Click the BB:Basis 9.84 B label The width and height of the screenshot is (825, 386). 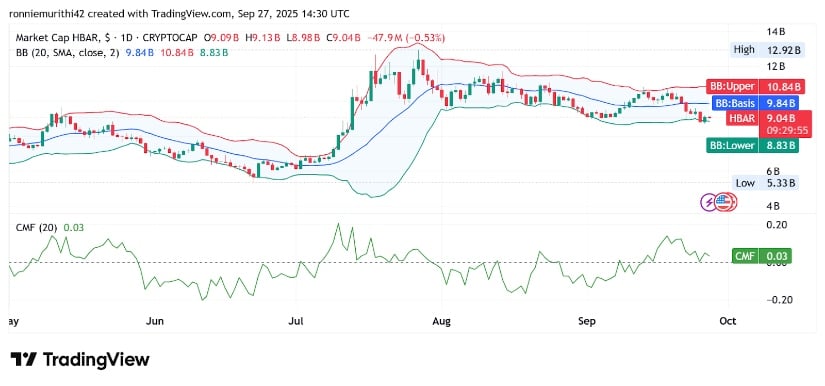coord(756,103)
